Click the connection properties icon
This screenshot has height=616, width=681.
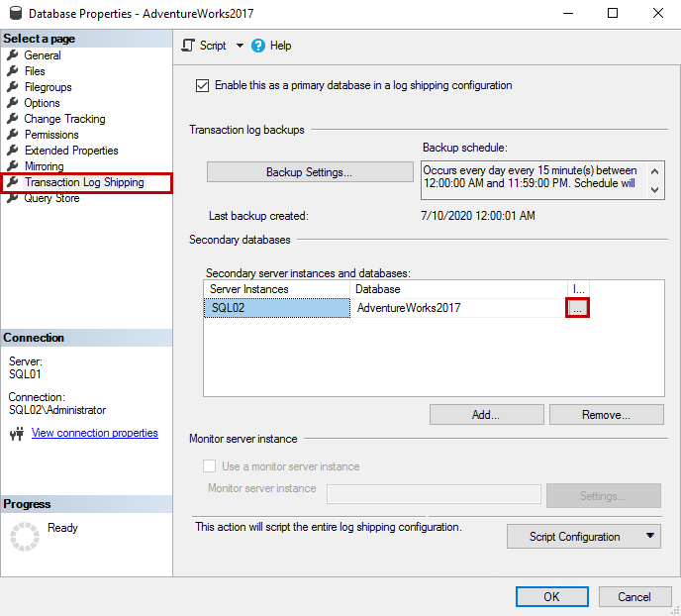click(x=16, y=434)
